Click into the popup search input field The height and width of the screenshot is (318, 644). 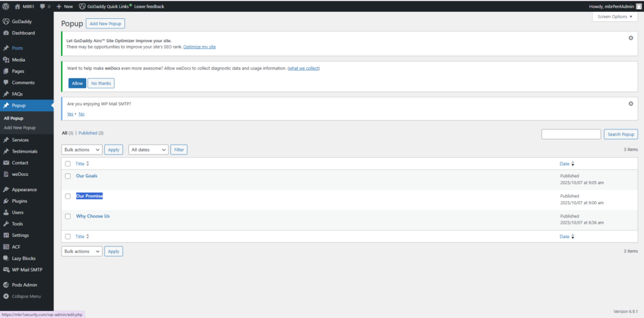[571, 134]
